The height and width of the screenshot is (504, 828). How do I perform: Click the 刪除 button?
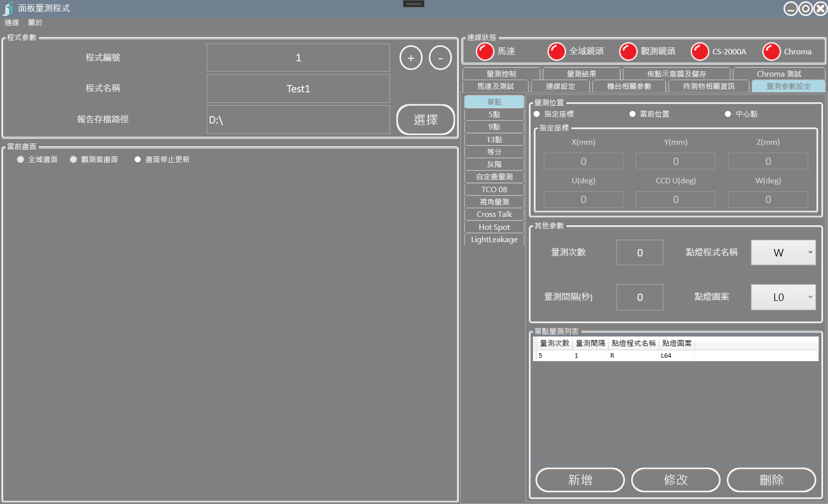click(771, 480)
